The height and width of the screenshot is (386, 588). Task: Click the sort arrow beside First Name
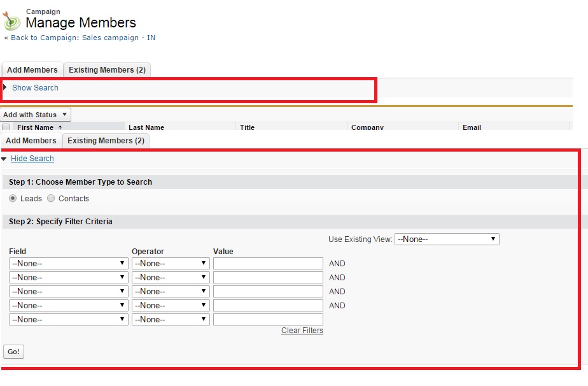point(60,127)
